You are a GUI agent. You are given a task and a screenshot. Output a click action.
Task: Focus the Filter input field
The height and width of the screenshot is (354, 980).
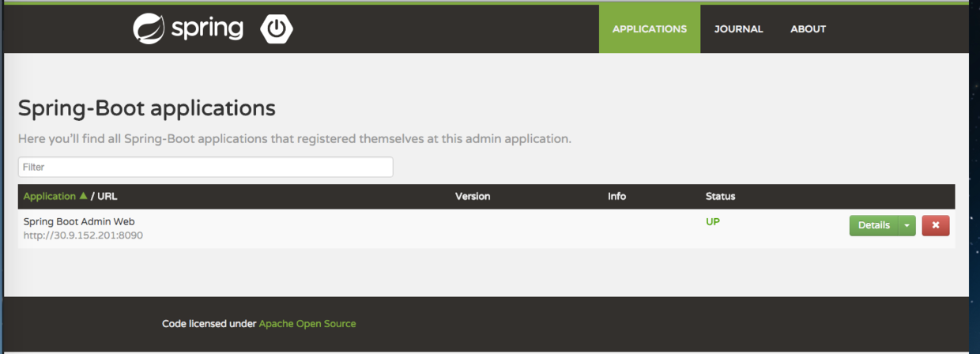pyautogui.click(x=205, y=167)
